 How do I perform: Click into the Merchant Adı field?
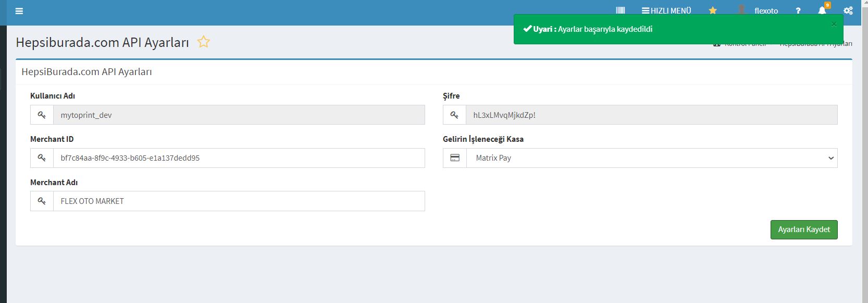point(239,201)
